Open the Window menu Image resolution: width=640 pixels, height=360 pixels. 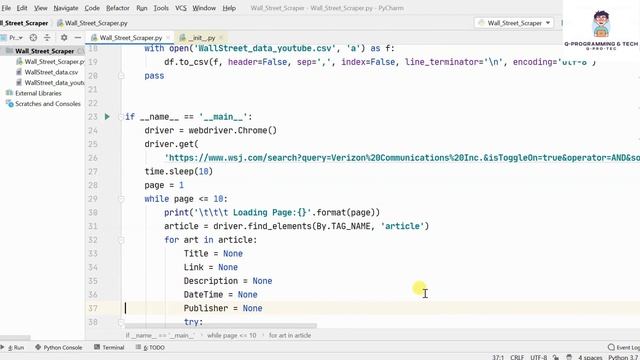[204, 8]
